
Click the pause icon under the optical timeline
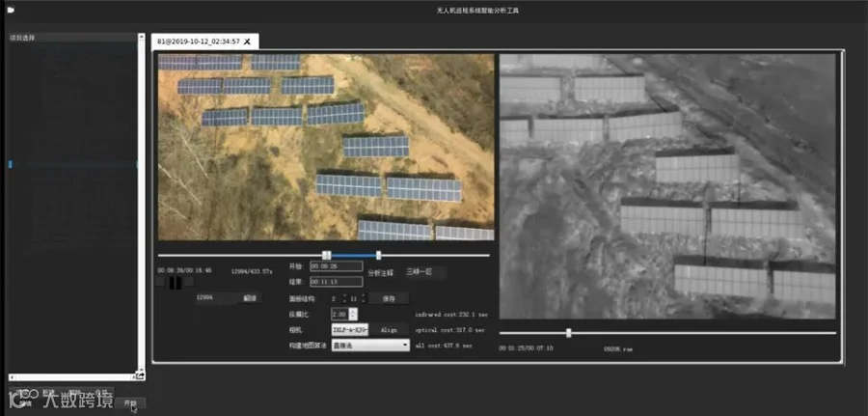[x=176, y=283]
